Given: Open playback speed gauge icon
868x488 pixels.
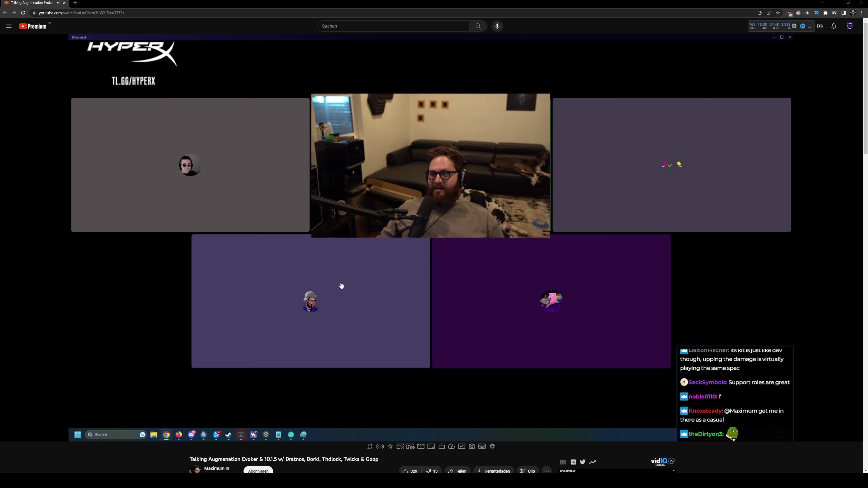Looking at the screenshot, I should 451,446.
